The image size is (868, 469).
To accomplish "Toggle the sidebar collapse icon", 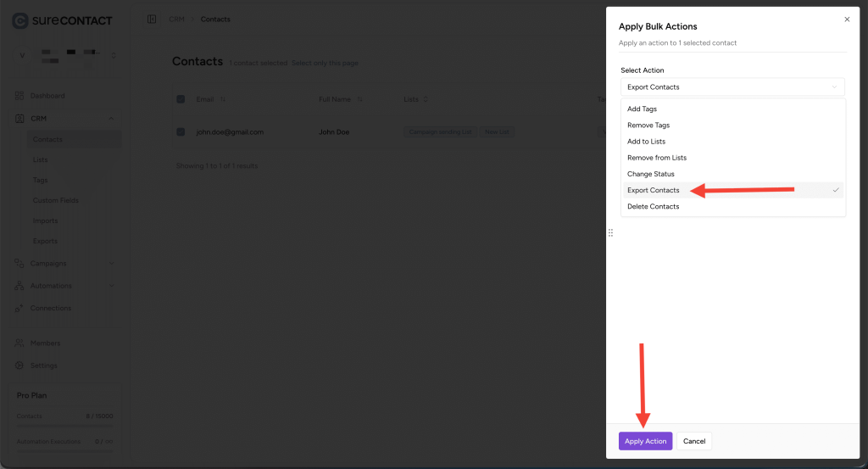I will [x=152, y=19].
